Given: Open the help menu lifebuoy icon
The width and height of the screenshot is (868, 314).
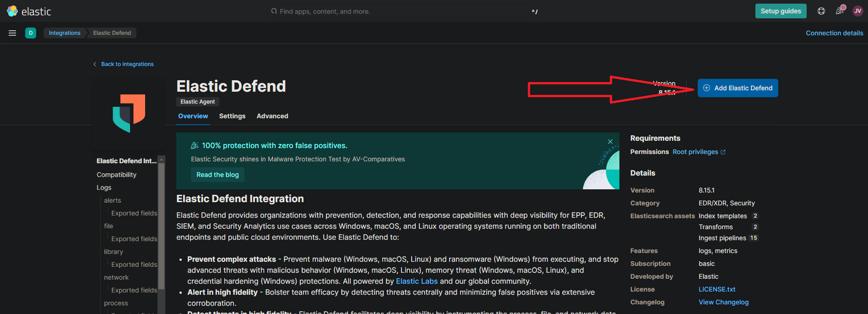Looking at the screenshot, I should coord(821,11).
